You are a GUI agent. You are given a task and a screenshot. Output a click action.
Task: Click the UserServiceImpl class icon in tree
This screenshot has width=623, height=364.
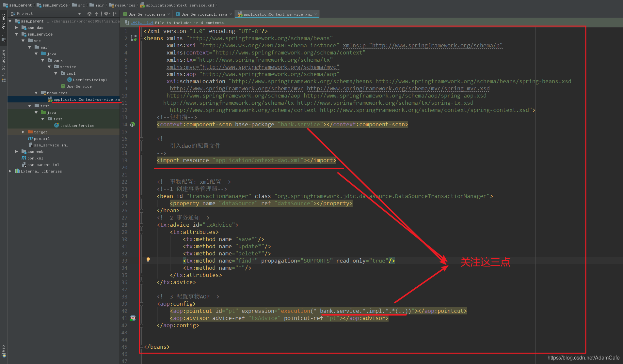(x=70, y=80)
